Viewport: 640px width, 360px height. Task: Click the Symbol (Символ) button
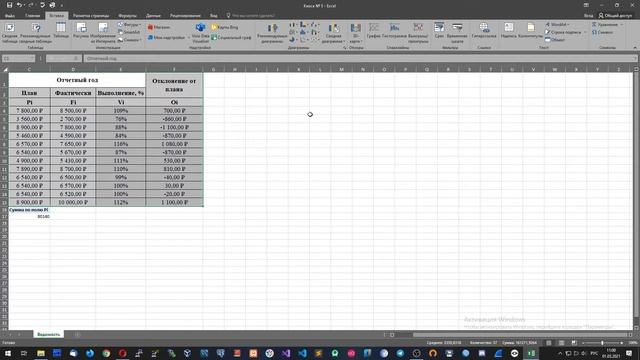[x=603, y=32]
